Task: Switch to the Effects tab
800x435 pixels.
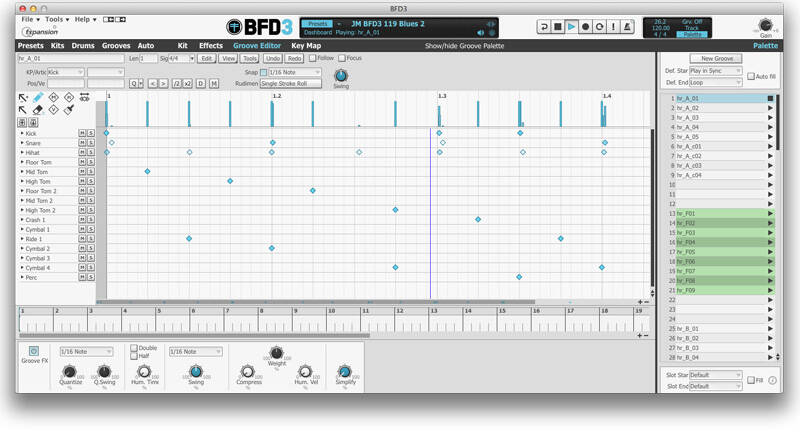Action: coord(211,45)
